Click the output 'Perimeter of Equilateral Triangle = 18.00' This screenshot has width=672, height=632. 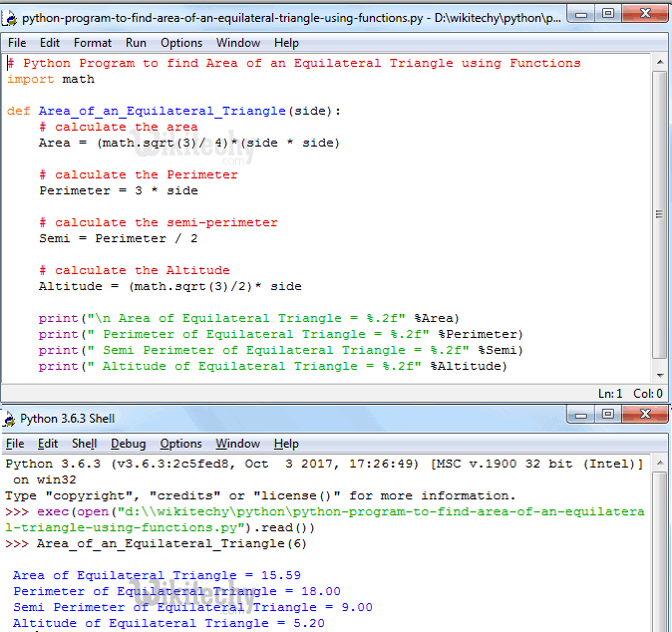pos(177,591)
